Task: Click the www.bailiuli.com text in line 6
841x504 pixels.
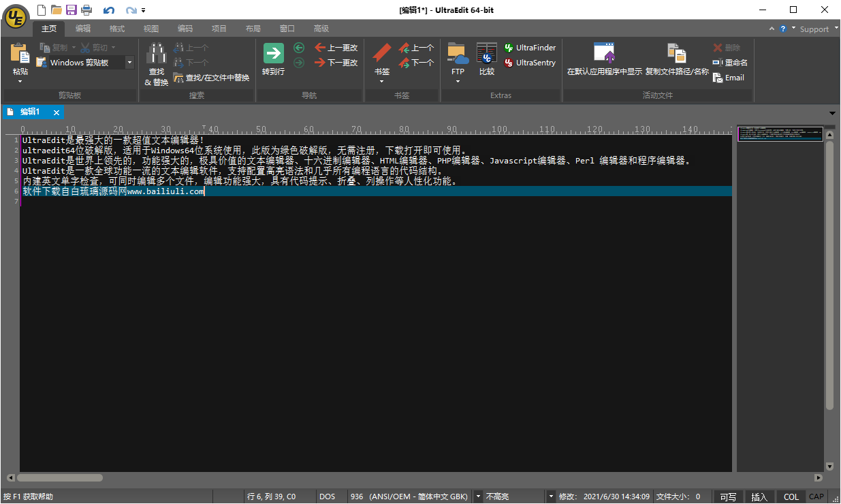Action: pos(165,191)
